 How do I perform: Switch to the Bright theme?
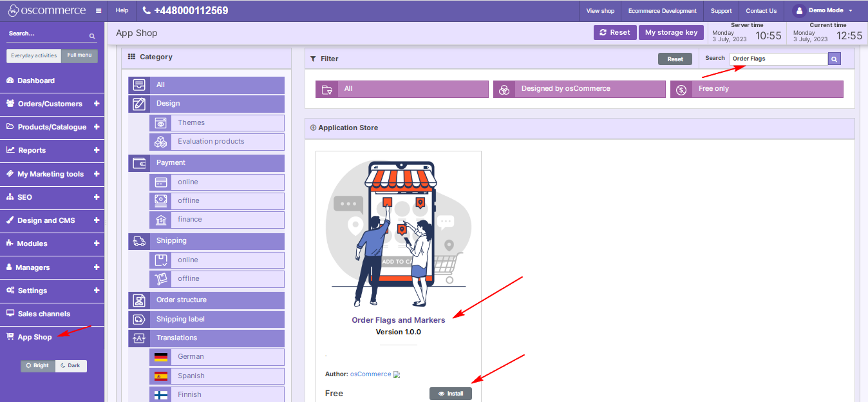click(38, 366)
